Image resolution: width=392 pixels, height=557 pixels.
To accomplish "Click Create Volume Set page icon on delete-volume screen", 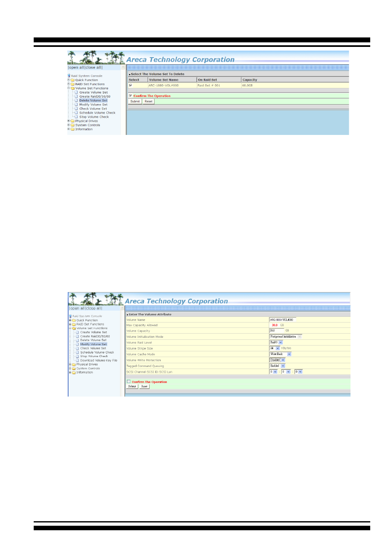I will coord(76,92).
